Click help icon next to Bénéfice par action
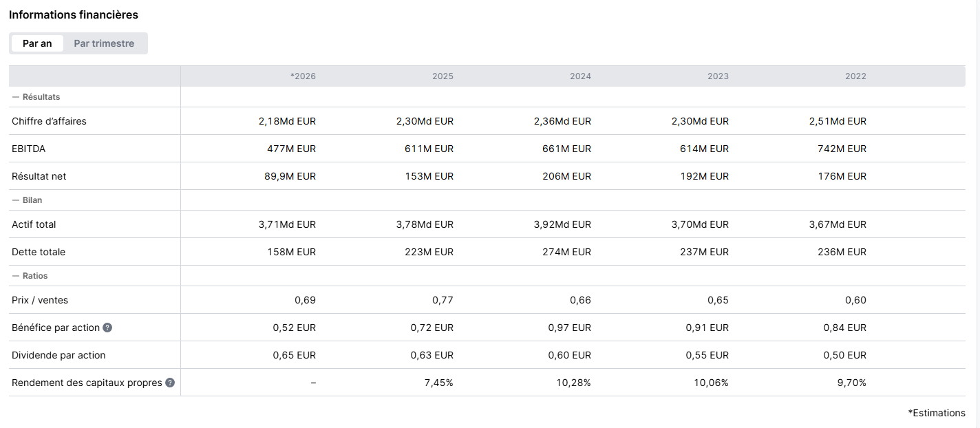The height and width of the screenshot is (428, 980). (x=107, y=328)
